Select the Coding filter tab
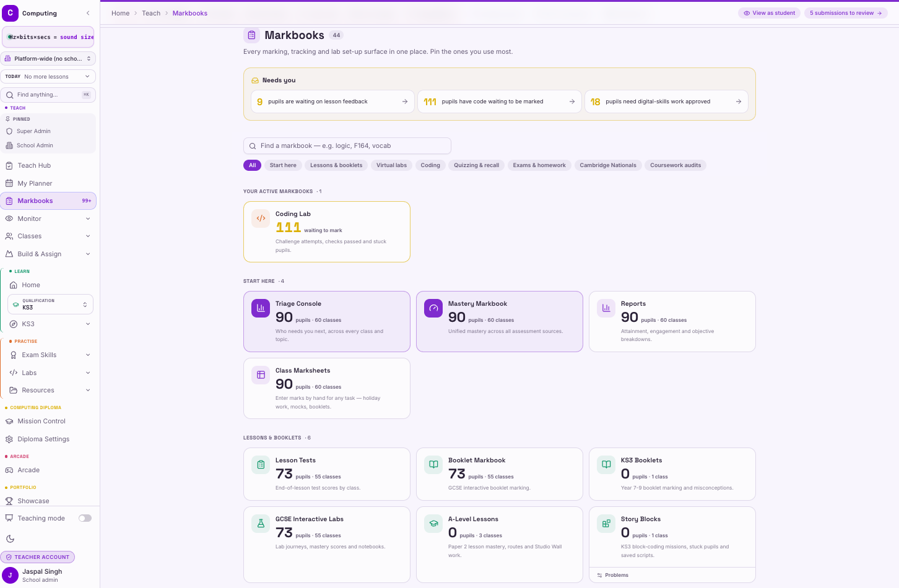 [x=430, y=165]
